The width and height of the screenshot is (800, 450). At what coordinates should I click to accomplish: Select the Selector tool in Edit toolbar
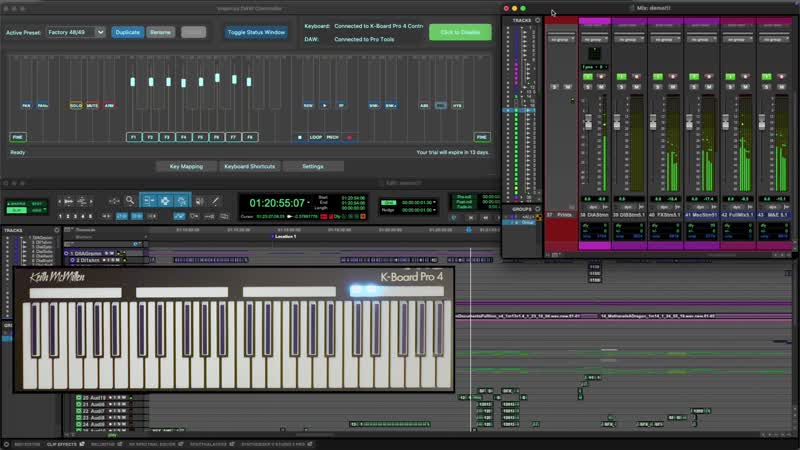tap(165, 201)
